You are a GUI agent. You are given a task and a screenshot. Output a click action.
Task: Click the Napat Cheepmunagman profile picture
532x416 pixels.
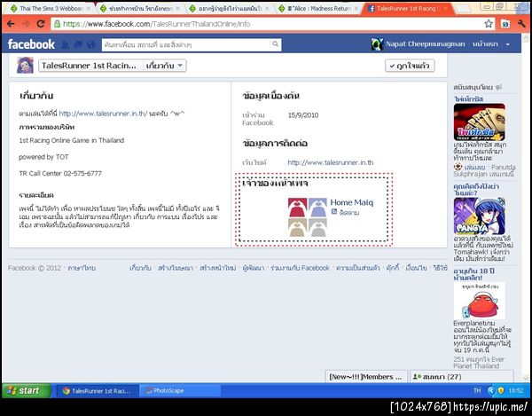pos(377,44)
